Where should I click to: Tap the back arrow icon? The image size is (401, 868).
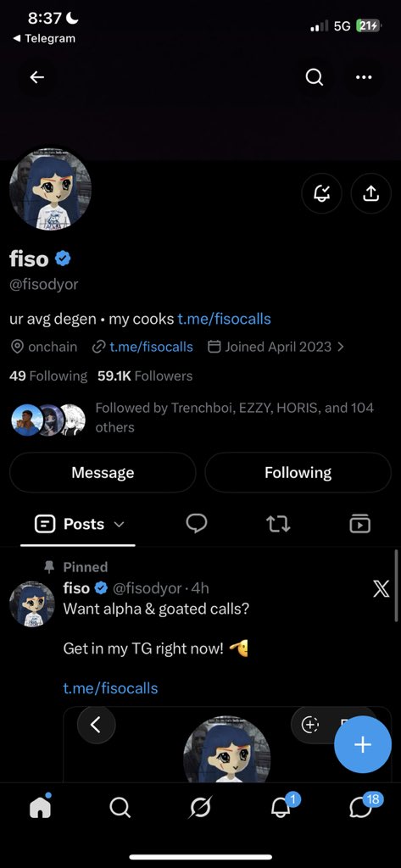click(37, 77)
